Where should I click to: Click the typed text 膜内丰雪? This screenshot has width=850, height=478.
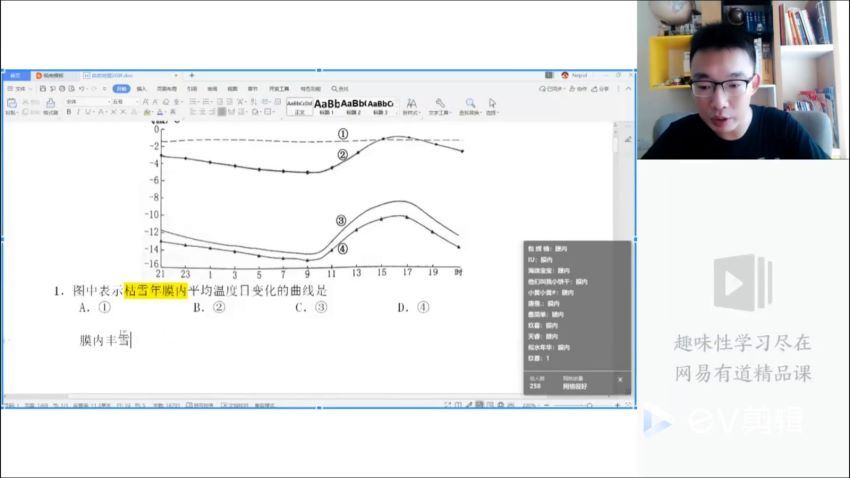105,340
